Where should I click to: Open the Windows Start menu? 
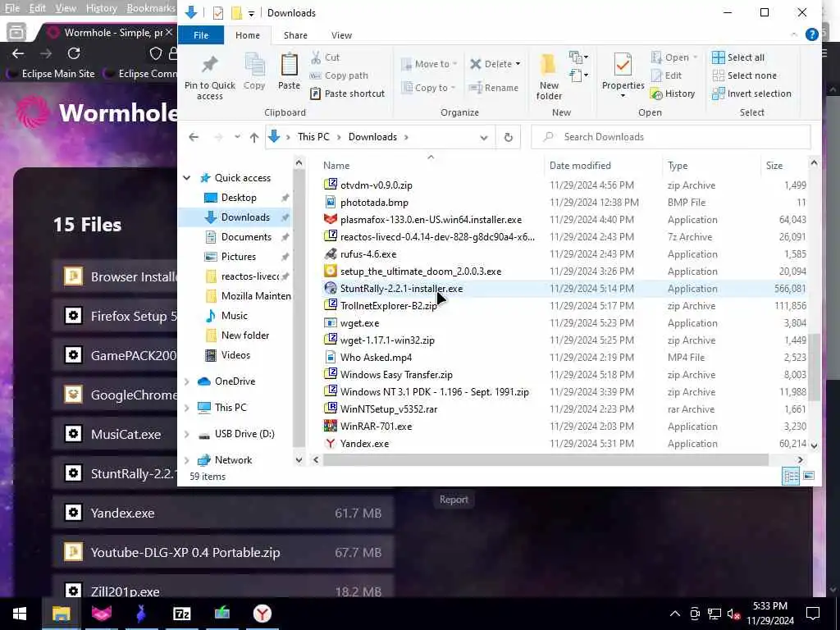coord(20,614)
